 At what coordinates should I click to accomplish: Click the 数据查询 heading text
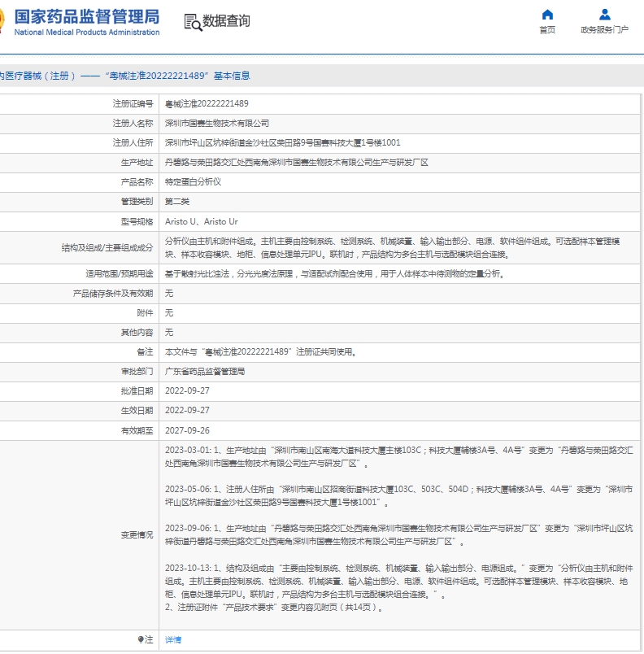click(x=226, y=20)
